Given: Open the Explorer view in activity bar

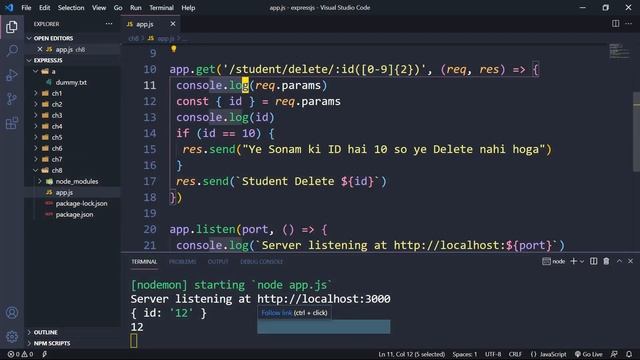Looking at the screenshot, I should [12, 27].
